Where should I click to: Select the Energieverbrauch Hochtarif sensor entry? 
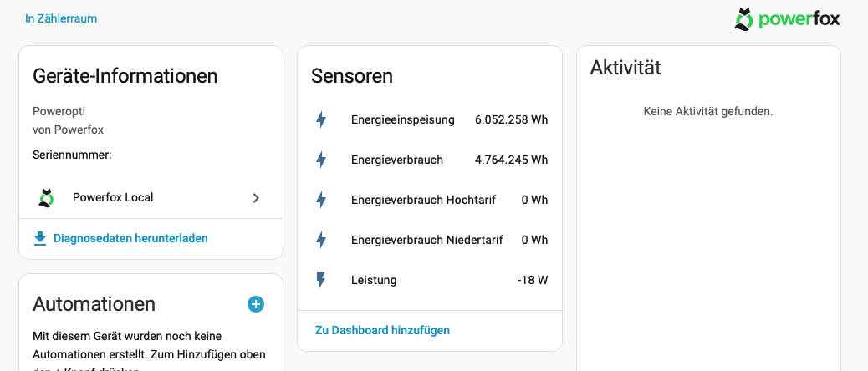[430, 200]
